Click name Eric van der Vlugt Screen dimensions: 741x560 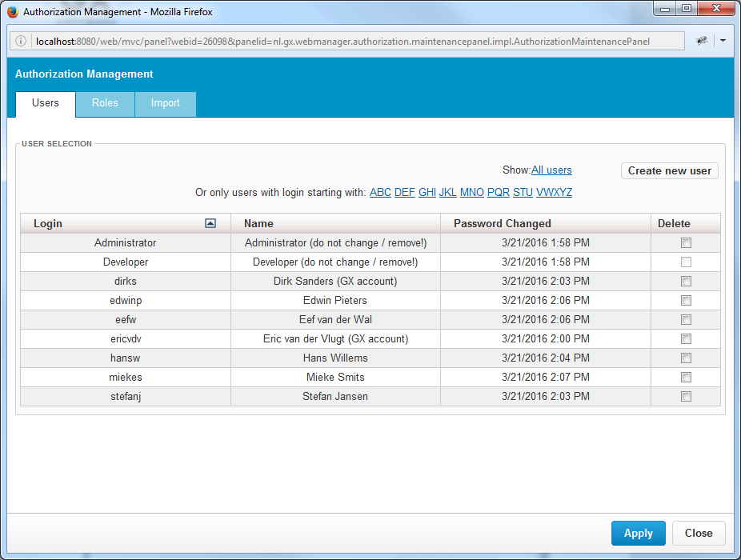pyautogui.click(x=335, y=339)
